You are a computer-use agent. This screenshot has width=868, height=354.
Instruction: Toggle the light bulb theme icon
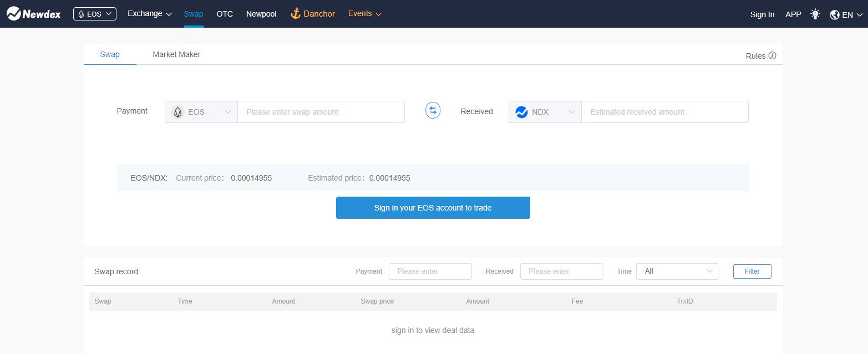click(815, 14)
